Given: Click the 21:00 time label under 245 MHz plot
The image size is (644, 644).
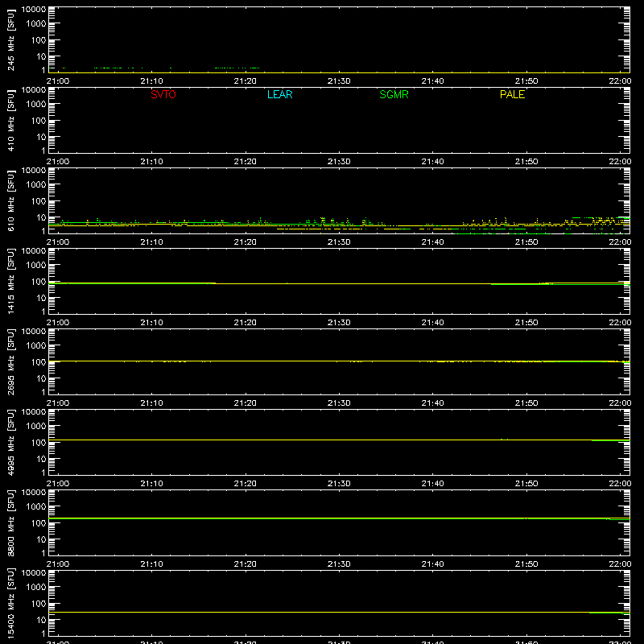Looking at the screenshot, I should 58,81.
